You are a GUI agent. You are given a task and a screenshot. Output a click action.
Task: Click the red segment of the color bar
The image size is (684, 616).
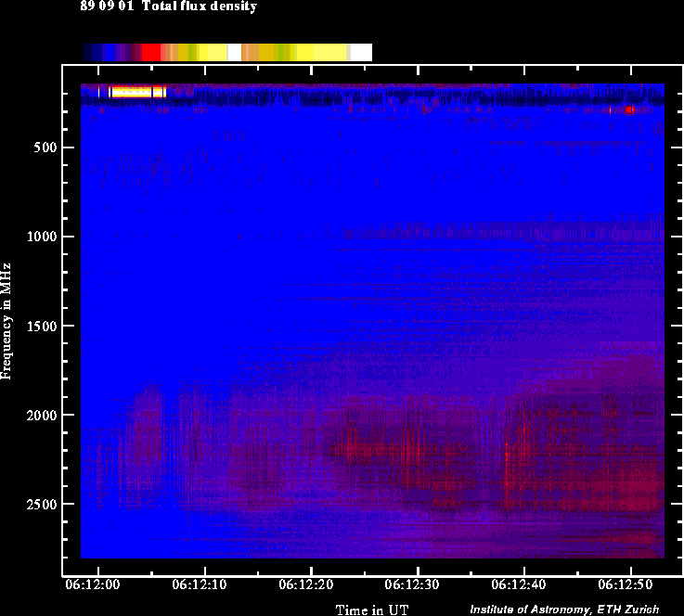pos(151,52)
